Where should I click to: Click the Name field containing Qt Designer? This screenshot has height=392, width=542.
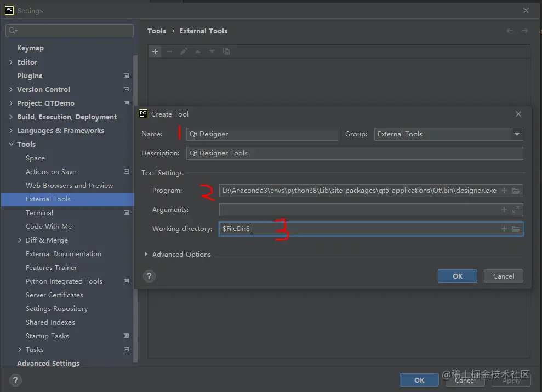[x=261, y=134]
